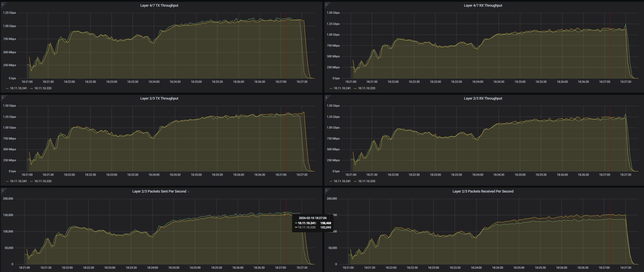
Task: Click info icon on Layer 4/7 TX Throughput panel
Action: (3, 4)
